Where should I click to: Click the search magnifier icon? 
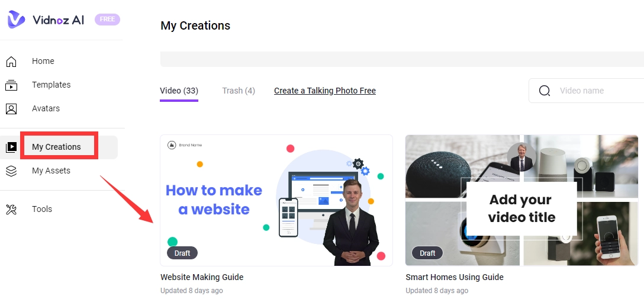tap(545, 91)
